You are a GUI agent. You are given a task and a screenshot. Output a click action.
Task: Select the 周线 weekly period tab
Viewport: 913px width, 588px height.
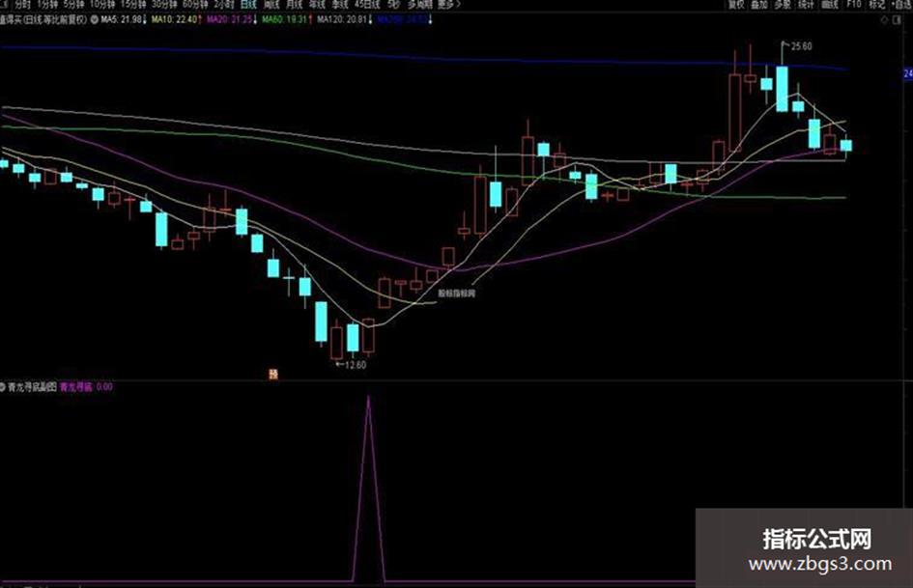tap(271, 4)
